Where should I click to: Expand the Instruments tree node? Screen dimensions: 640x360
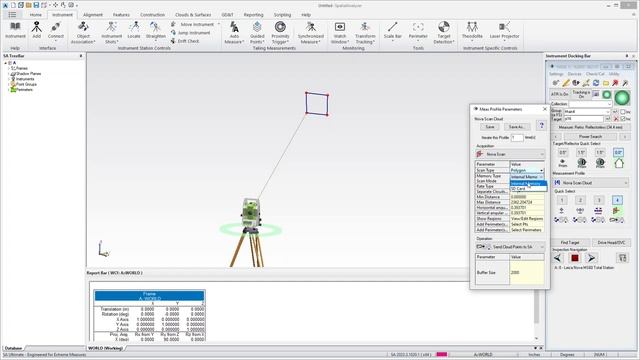(9, 79)
